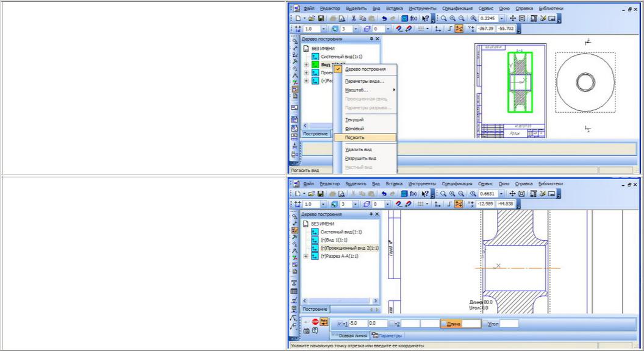Open the Инструменты menu in the lower window
Viewport: 644px width, 351px height.
(x=422, y=184)
